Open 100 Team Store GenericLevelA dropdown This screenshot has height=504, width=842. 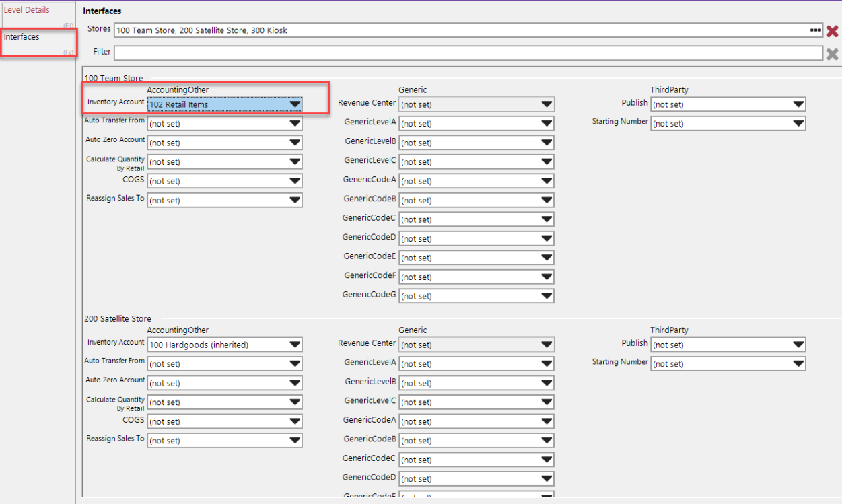tap(477, 124)
